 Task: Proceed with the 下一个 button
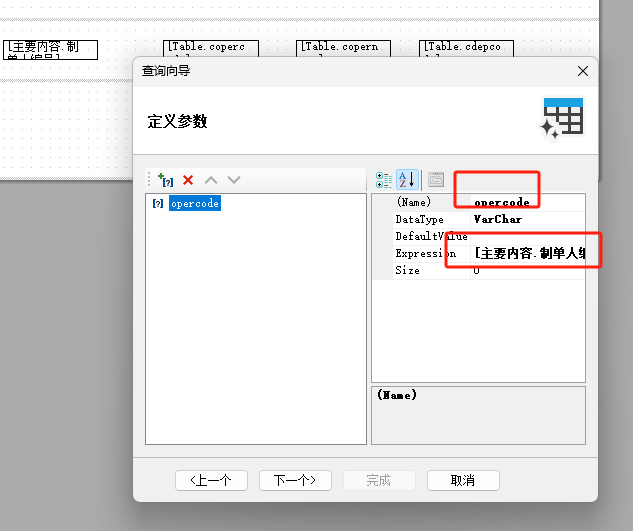295,481
